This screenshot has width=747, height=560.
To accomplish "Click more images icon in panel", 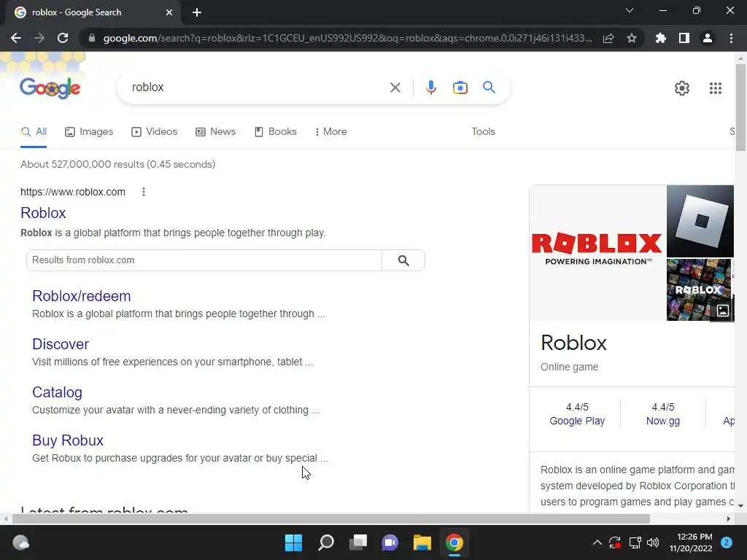I will [x=723, y=311].
